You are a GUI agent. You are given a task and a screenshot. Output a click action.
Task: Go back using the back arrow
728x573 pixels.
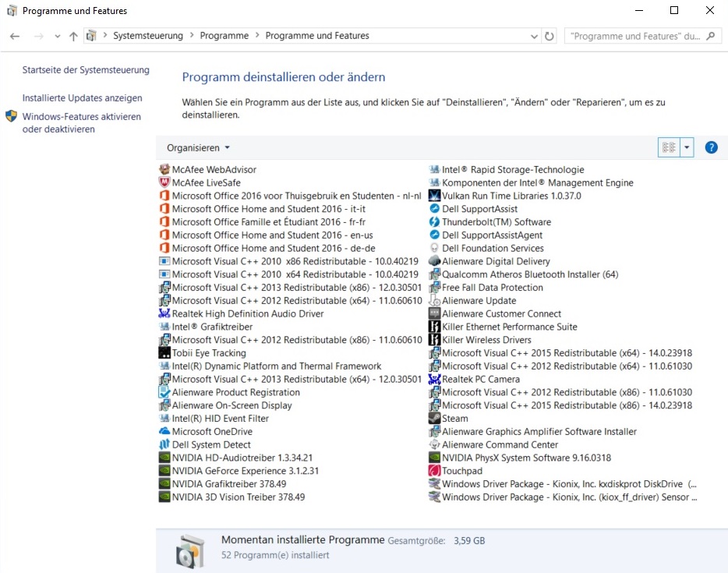(x=15, y=36)
